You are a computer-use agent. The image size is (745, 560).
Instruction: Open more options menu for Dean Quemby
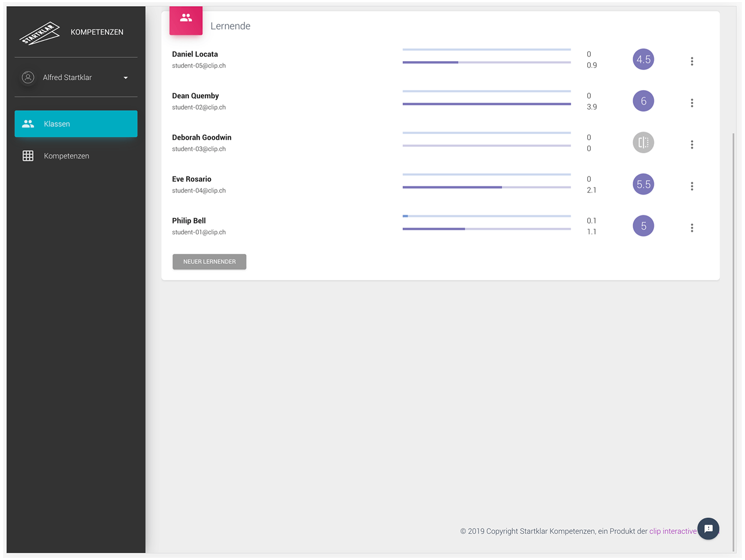692,103
